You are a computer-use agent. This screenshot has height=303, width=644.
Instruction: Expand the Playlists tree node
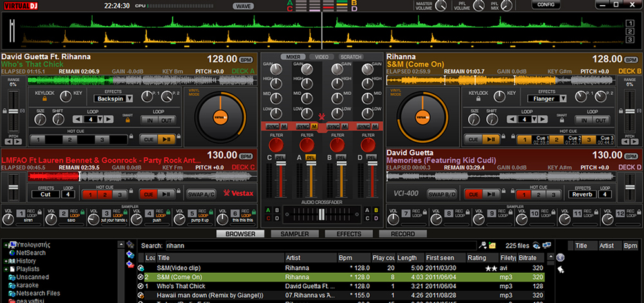pos(6,268)
